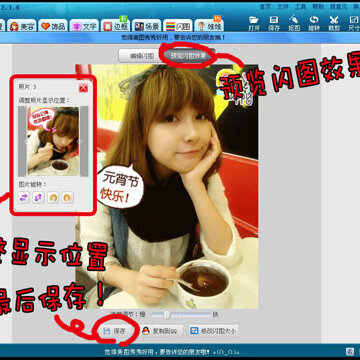The image size is (360, 360).
Task: Click the 旋转 rotate toolbar icon
Action: pos(314,23)
